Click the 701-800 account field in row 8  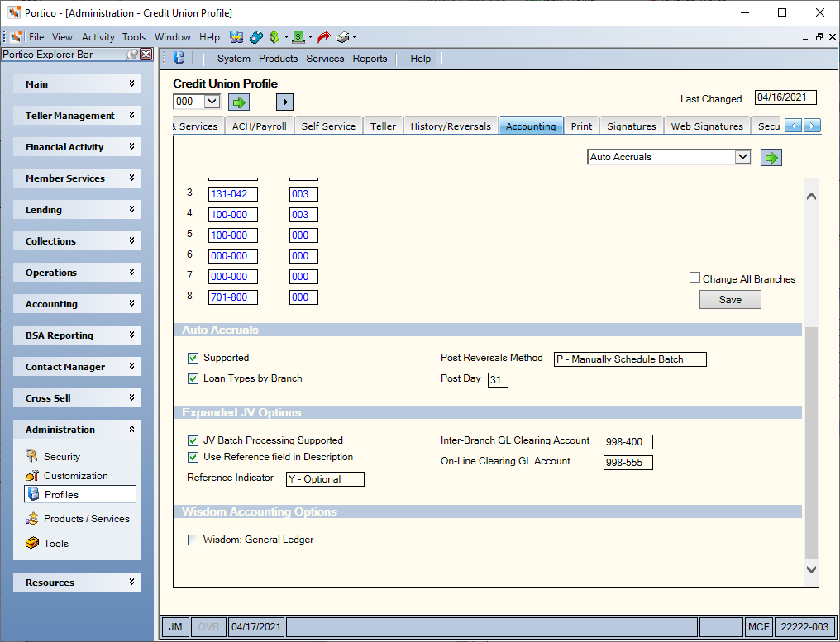[x=233, y=297]
